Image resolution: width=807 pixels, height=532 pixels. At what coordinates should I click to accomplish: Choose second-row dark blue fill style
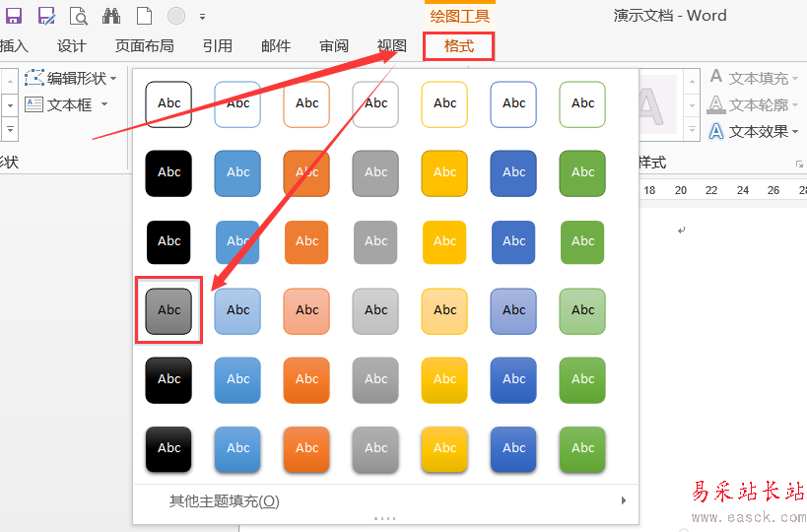point(513,173)
